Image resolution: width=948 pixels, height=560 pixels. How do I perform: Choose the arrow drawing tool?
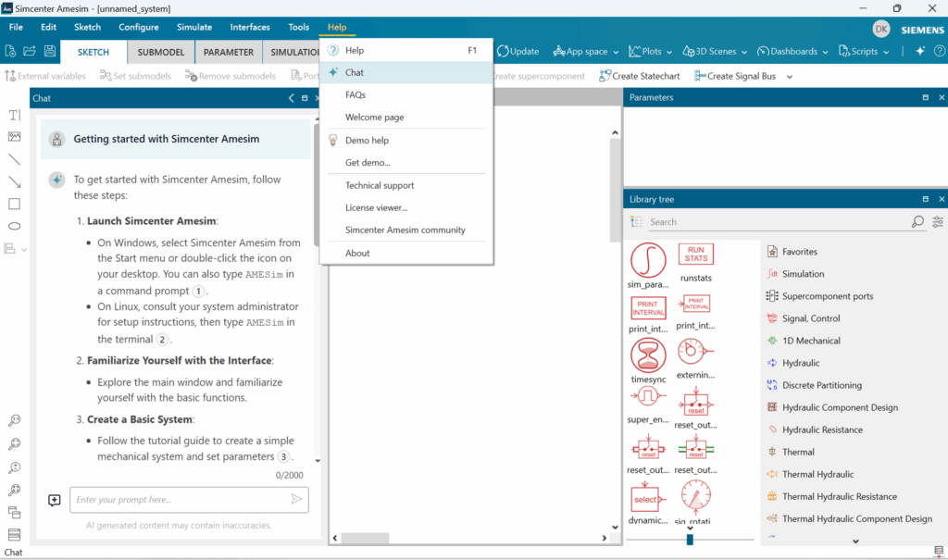(x=14, y=181)
